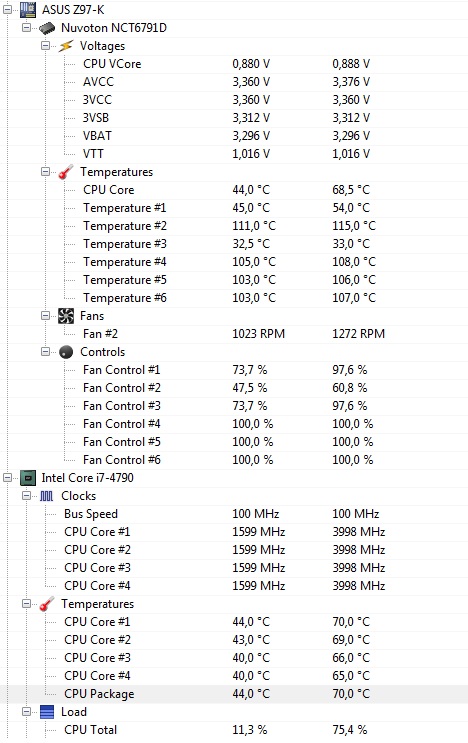Select CPU Core #1 under Clocks
The width and height of the screenshot is (468, 743).
[x=234, y=532]
